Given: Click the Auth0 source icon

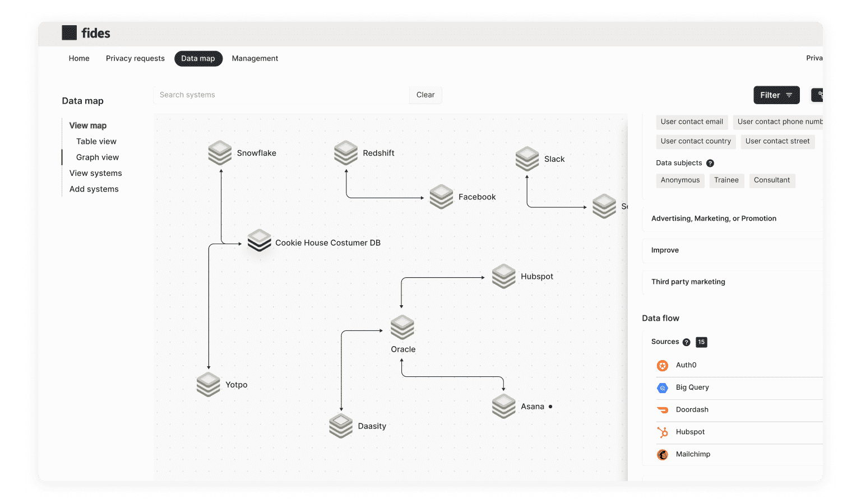Looking at the screenshot, I should 663,366.
